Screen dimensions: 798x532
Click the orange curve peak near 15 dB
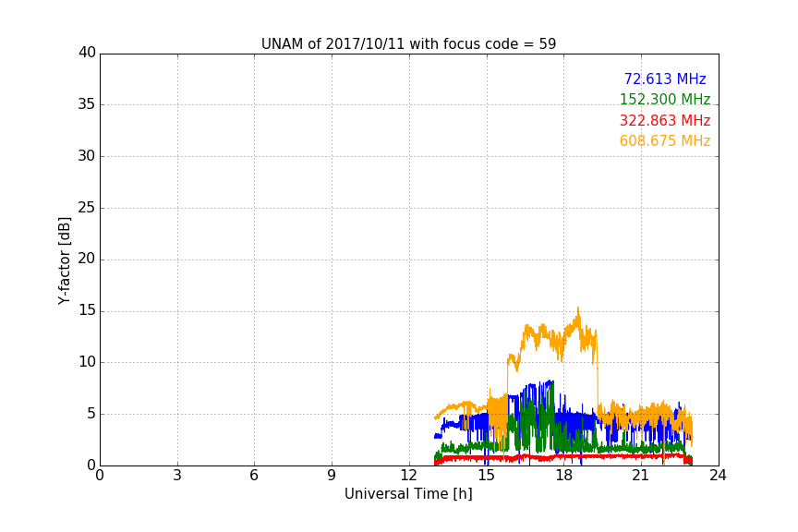click(578, 309)
